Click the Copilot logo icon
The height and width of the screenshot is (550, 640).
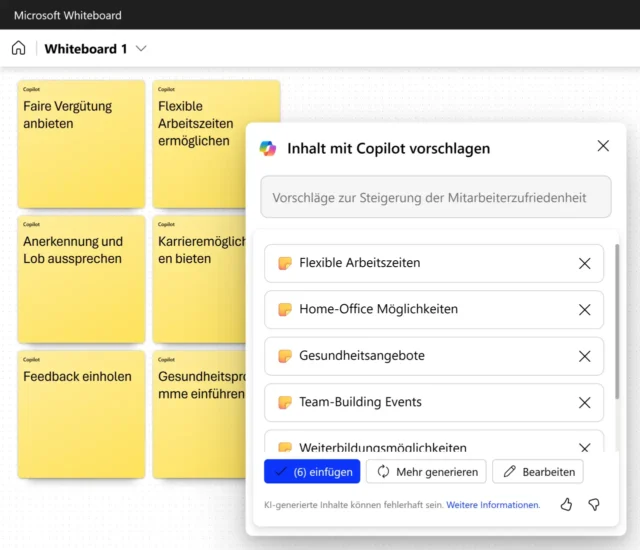tap(268, 148)
